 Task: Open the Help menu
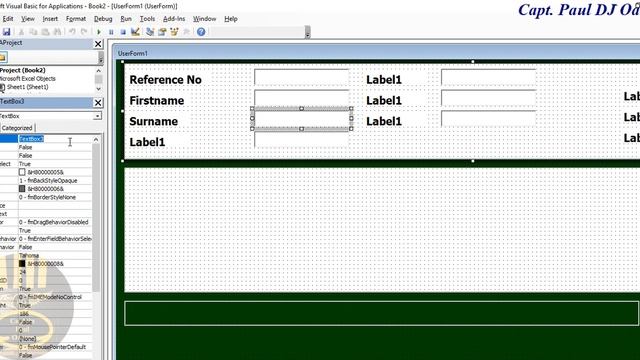[231, 19]
